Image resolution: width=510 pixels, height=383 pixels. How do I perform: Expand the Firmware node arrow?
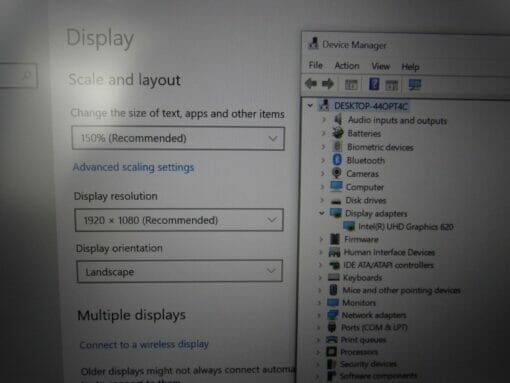pyautogui.click(x=321, y=239)
